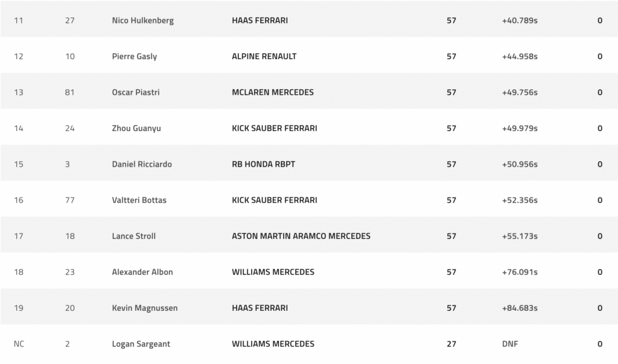
Task: Click the +40.789s time gap
Action: pos(520,21)
